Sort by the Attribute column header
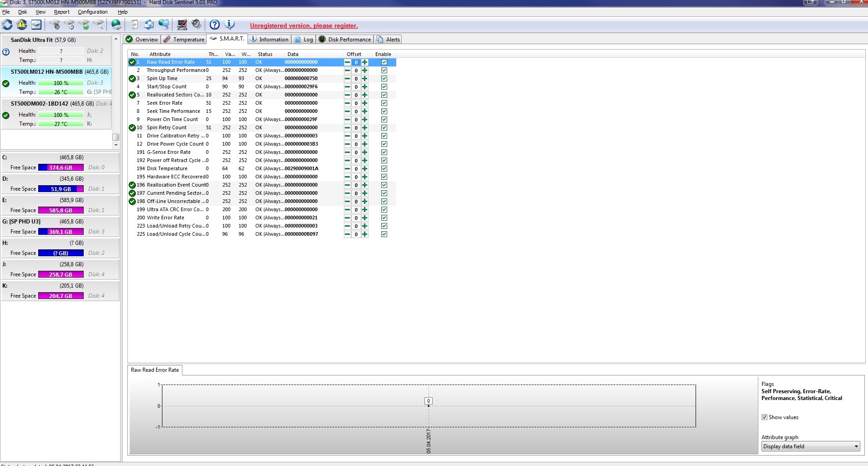868x466 pixels. click(x=177, y=54)
